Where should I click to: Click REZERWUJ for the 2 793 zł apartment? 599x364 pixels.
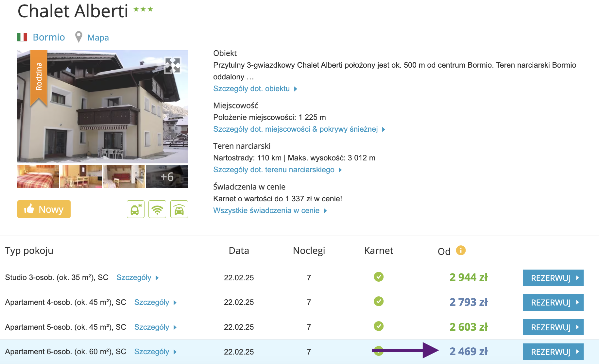click(553, 302)
